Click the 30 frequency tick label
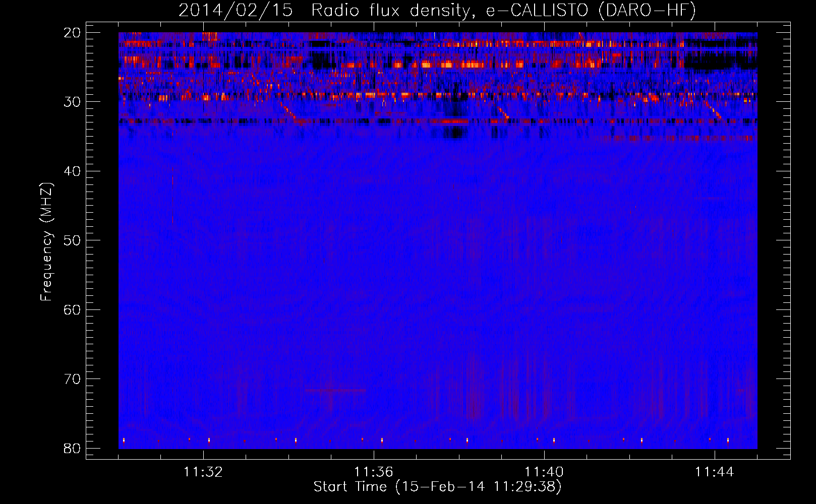This screenshot has width=816, height=504. 72,102
